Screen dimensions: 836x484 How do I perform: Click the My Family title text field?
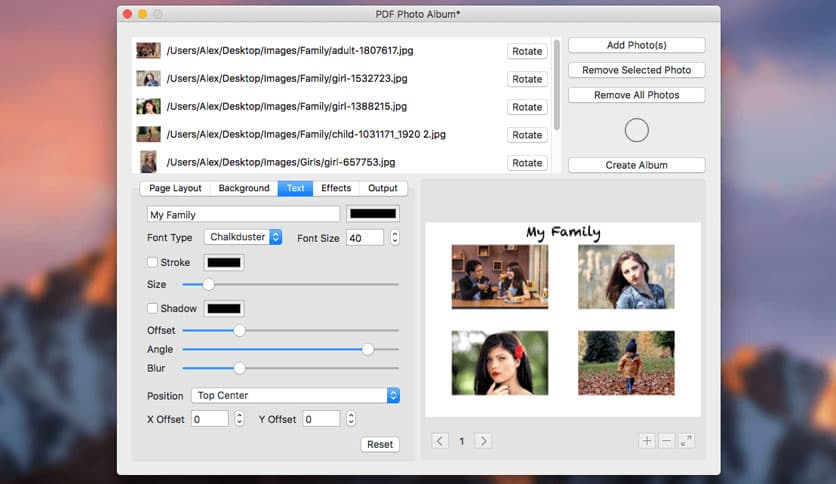coord(243,214)
